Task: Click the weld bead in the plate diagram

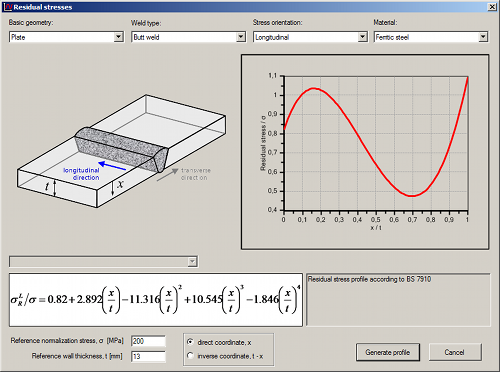Action: pyautogui.click(x=122, y=149)
